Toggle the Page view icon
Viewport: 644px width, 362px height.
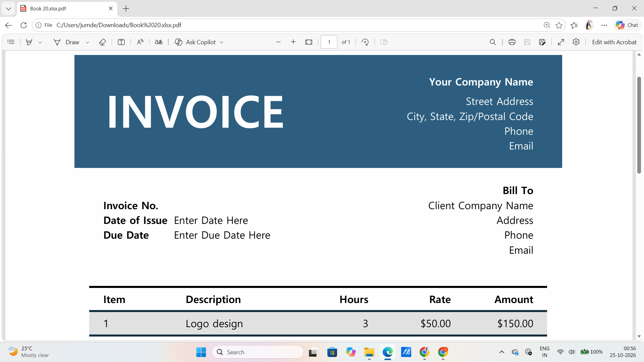(x=384, y=42)
